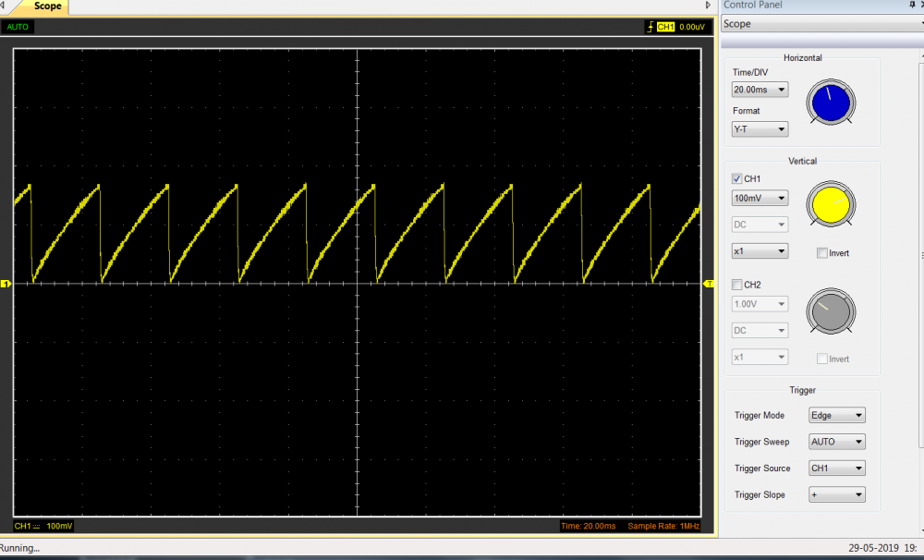The width and height of the screenshot is (924, 560).
Task: Toggle the CH1 checkbox
Action: click(736, 178)
